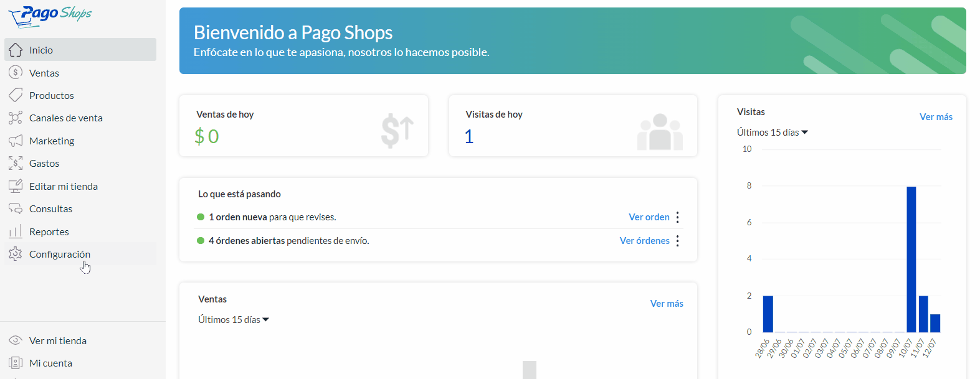Click the Ver orden link
The image size is (980, 379).
point(649,217)
